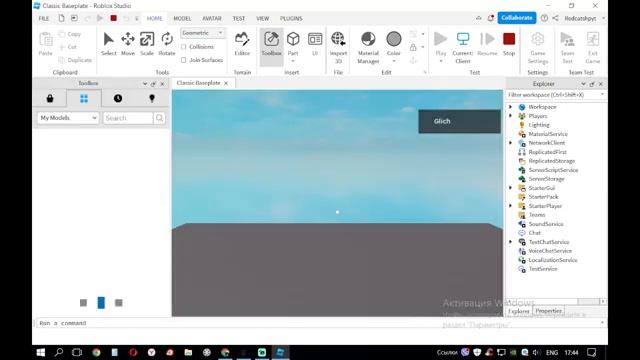Viewport: 640px width, 360px height.
Task: Select ServerScriptService in Explorer
Action: [x=553, y=170]
